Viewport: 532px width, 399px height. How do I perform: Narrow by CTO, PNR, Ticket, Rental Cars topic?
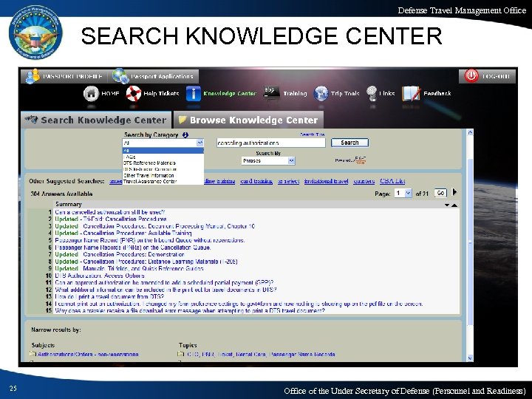coord(260,354)
